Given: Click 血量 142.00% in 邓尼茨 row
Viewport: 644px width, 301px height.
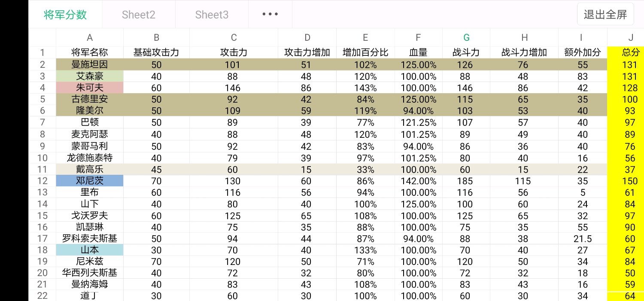Looking at the screenshot, I should click(x=419, y=181).
